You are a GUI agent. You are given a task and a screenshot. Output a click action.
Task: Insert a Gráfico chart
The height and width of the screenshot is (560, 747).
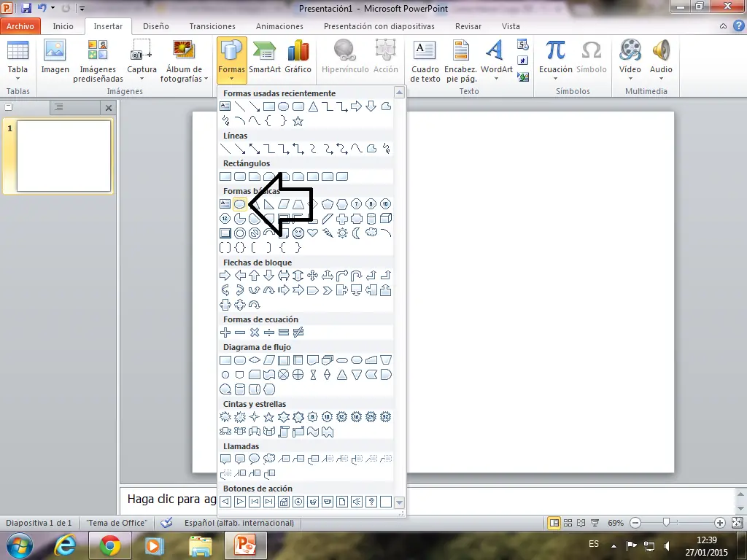pos(298,58)
